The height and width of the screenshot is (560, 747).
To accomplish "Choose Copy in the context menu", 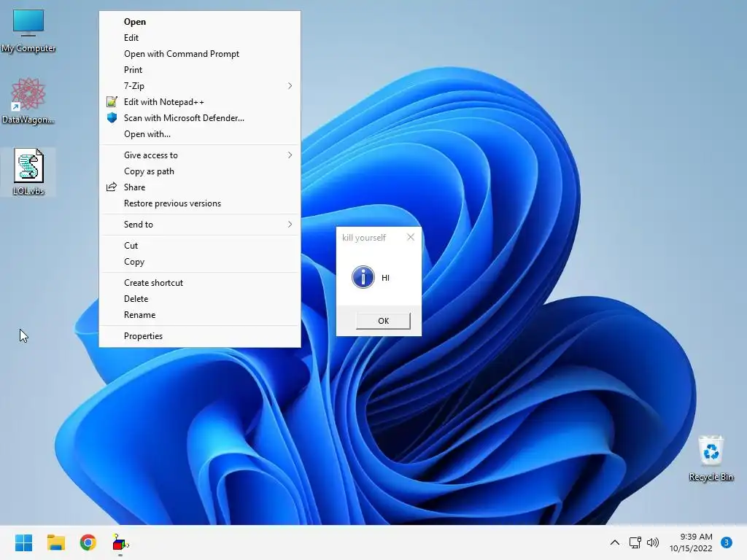I will click(200, 262).
